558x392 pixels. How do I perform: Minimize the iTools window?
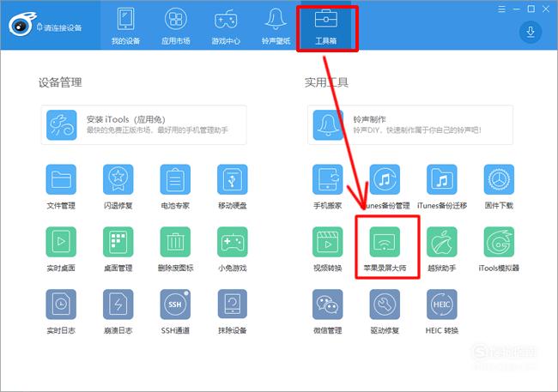tap(516, 9)
